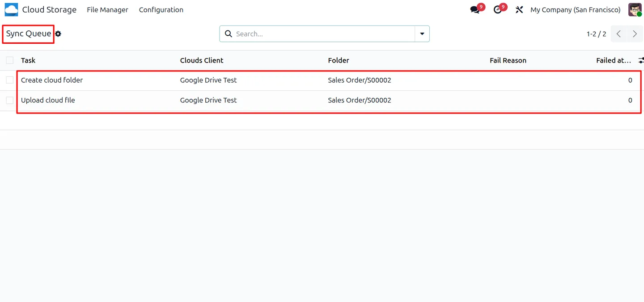Click the 1-2 / 2 pager counter

[597, 34]
